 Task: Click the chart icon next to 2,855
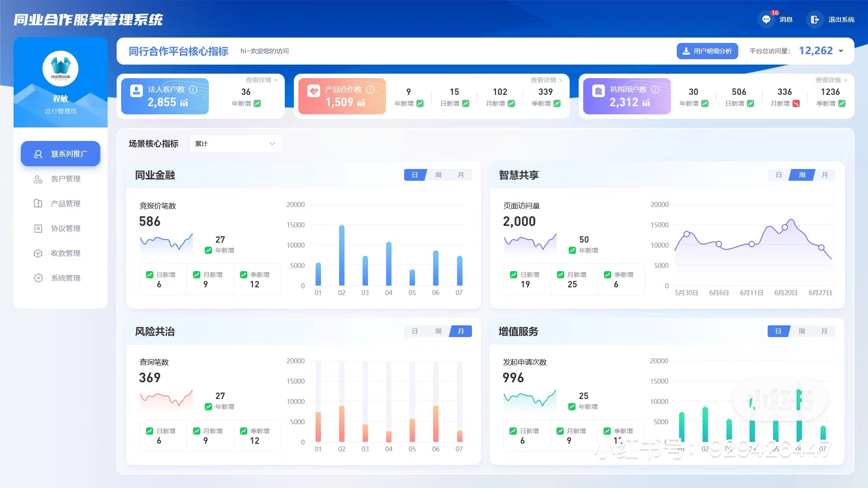click(x=184, y=103)
